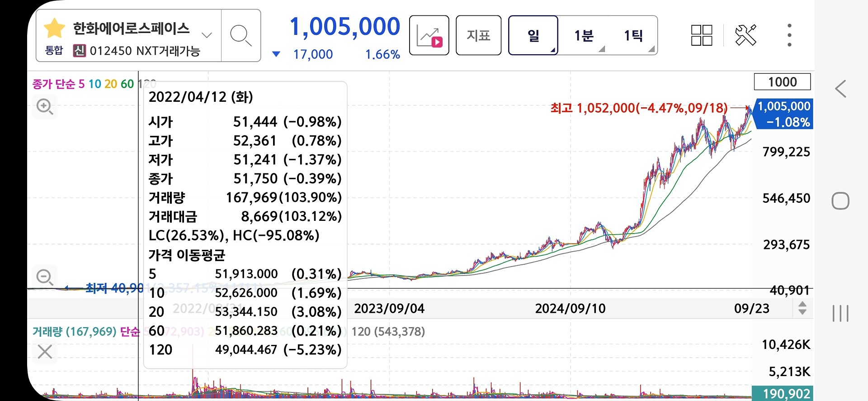This screenshot has height=401, width=868.
Task: Zoom out the chart with the minus magnifier
Action: click(44, 277)
